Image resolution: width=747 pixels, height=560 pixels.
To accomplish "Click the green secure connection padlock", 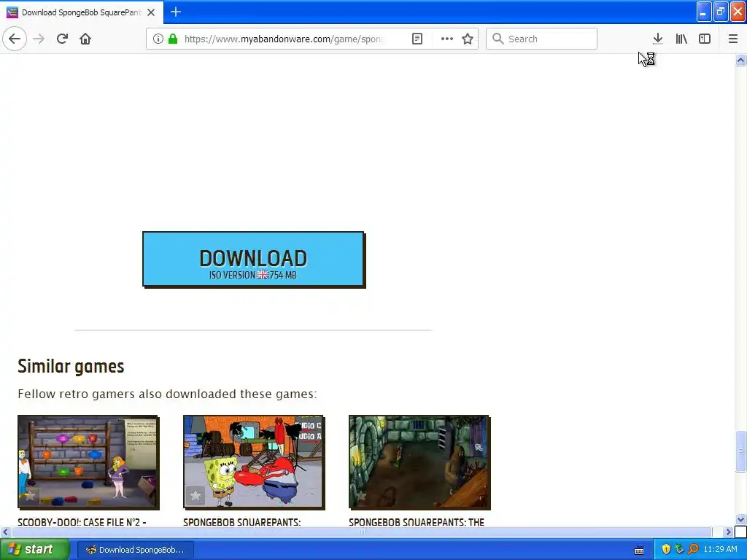I will pyautogui.click(x=173, y=39).
